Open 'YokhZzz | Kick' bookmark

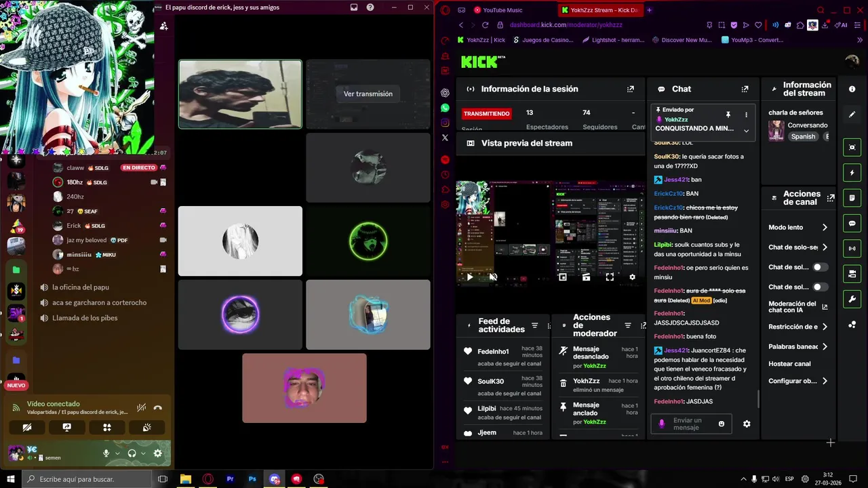[481, 40]
